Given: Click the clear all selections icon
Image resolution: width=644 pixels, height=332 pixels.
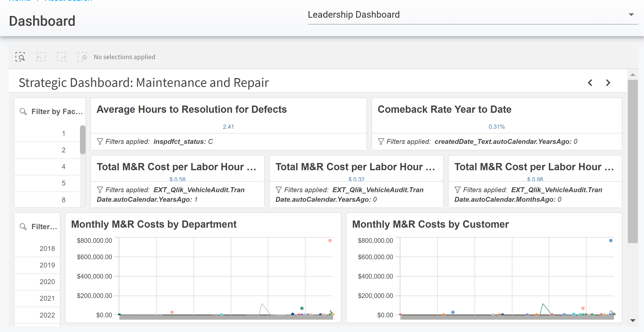Looking at the screenshot, I should click(82, 57).
